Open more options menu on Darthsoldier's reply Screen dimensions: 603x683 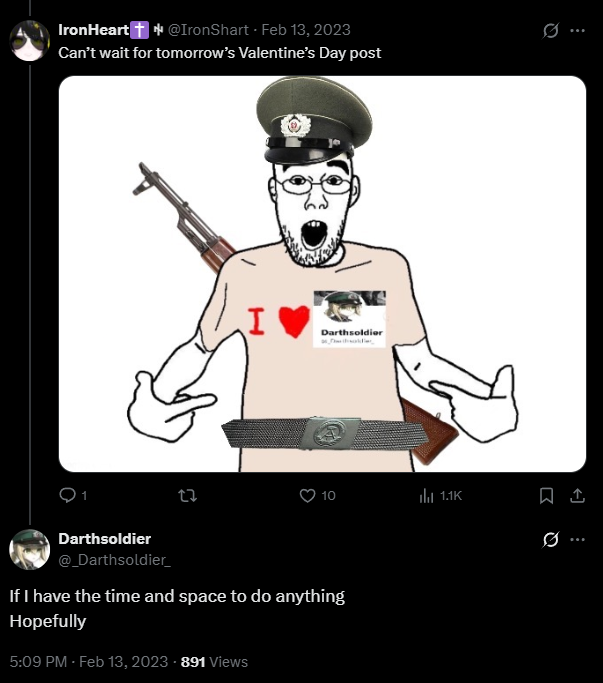[577, 539]
